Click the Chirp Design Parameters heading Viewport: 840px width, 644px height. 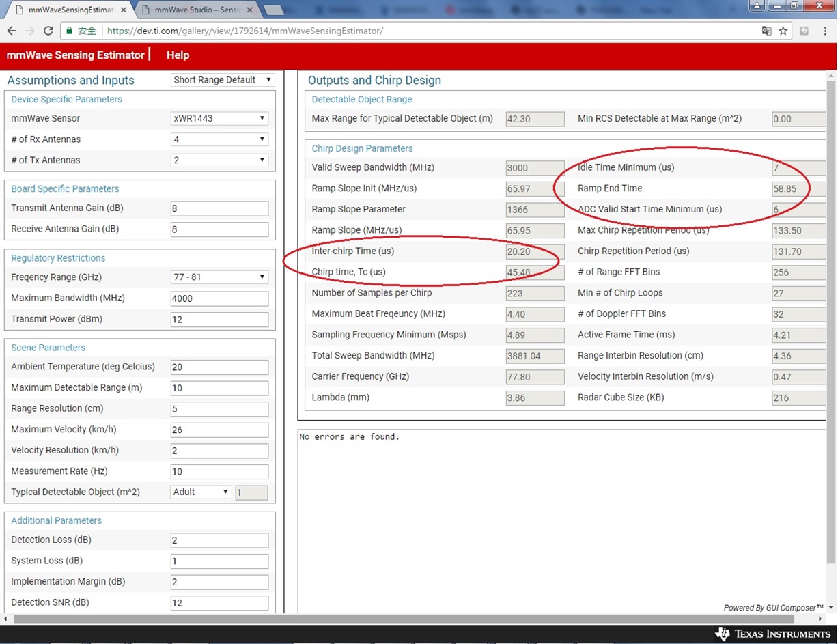pyautogui.click(x=362, y=148)
